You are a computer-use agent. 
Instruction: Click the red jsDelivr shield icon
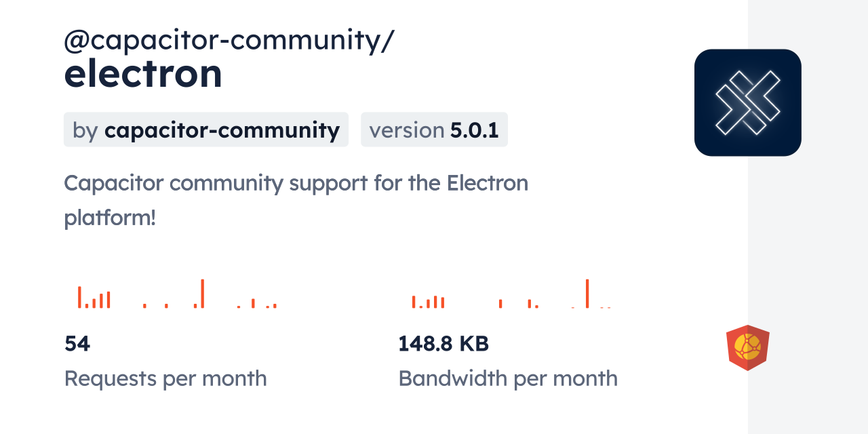point(747,347)
